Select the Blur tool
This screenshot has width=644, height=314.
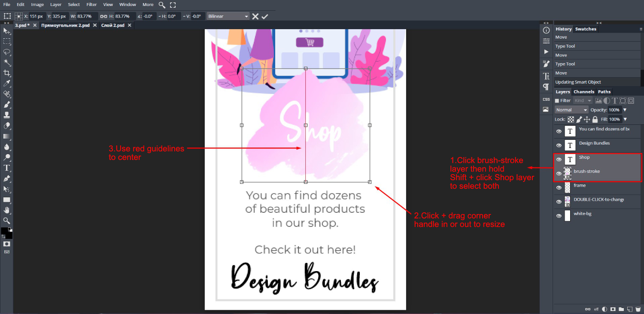(x=7, y=147)
